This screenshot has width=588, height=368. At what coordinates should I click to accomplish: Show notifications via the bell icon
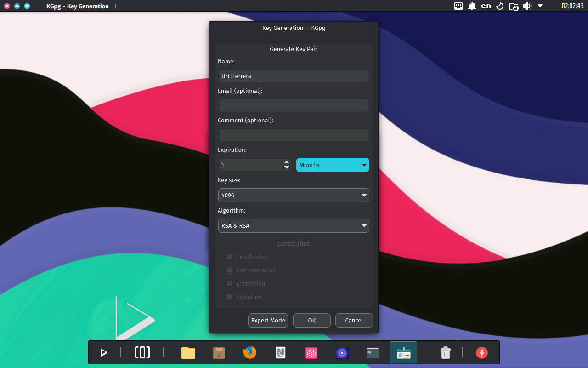tap(472, 6)
